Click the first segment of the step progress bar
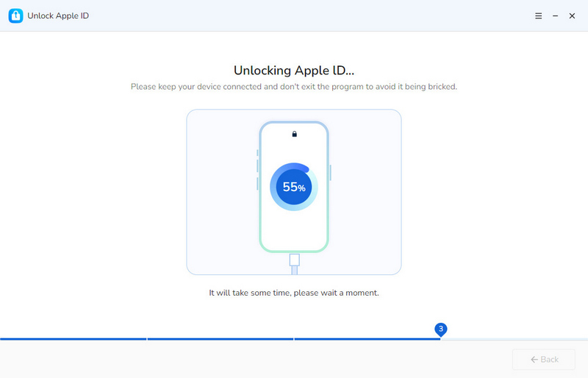Viewport: 588px width, 378px height. [x=73, y=339]
